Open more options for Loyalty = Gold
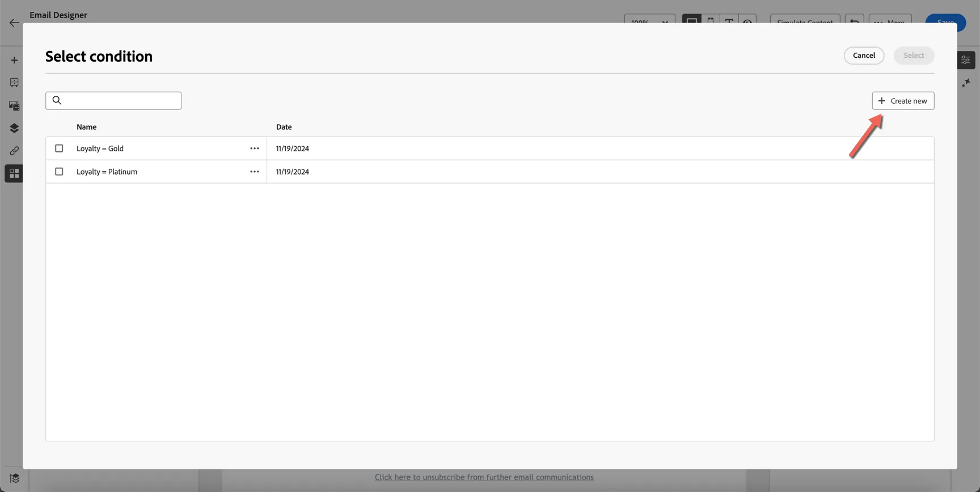Viewport: 980px width, 492px height. click(255, 149)
